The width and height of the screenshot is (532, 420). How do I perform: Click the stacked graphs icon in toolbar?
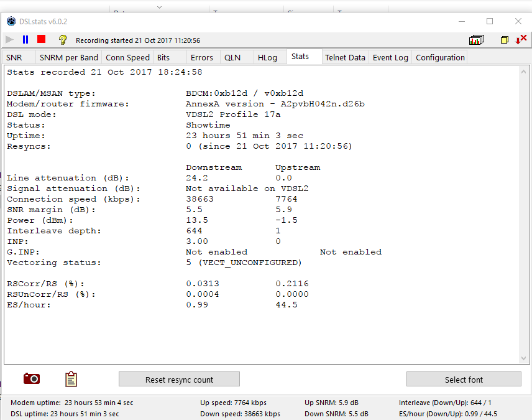click(477, 40)
